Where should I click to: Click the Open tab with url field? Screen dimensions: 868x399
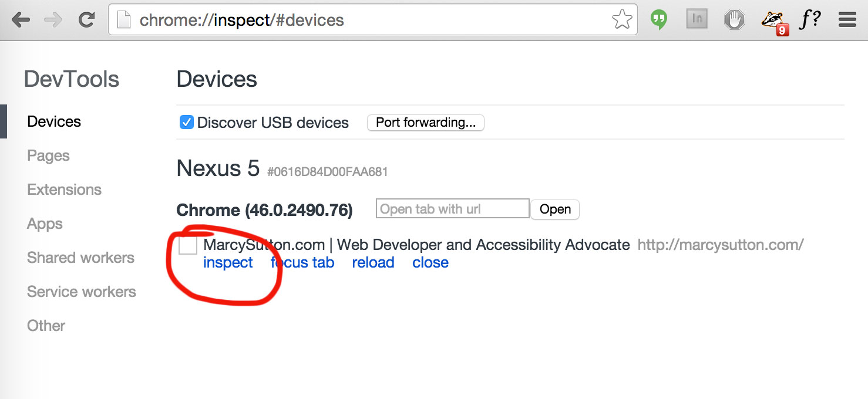click(x=452, y=208)
